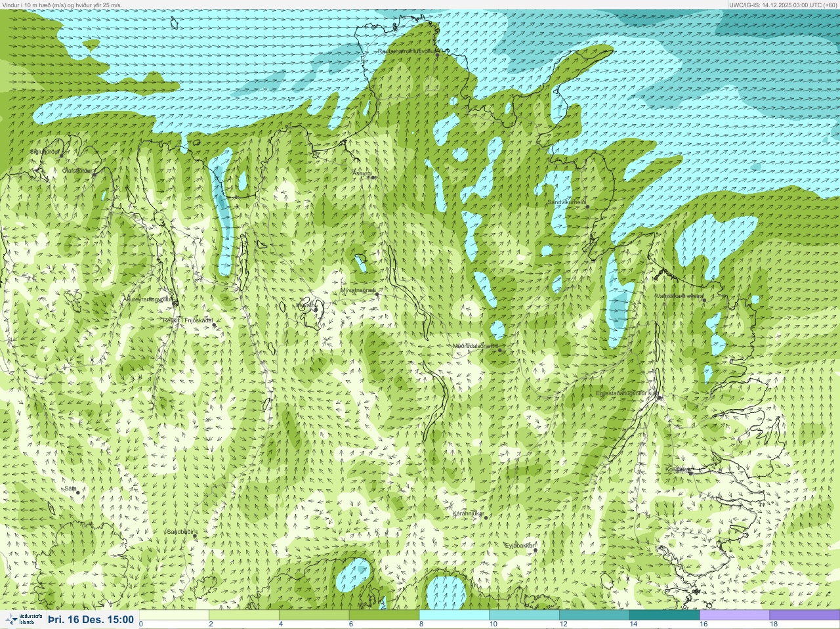Click the 4–6 m/s legend color swatch
This screenshot has width=840, height=629.
pos(314,615)
